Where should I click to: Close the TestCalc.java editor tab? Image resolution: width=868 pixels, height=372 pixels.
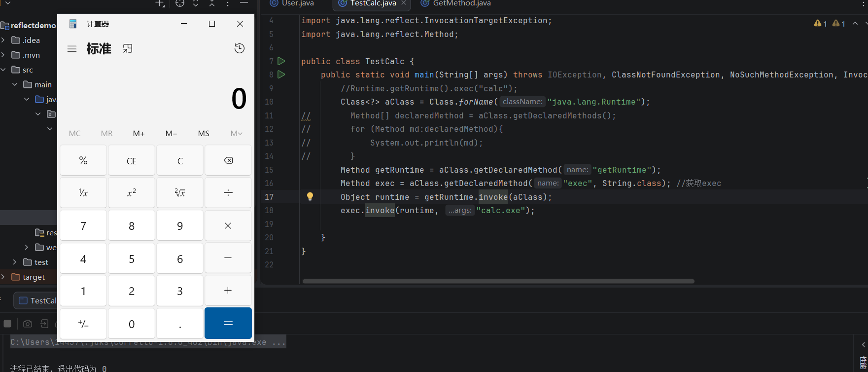point(404,3)
